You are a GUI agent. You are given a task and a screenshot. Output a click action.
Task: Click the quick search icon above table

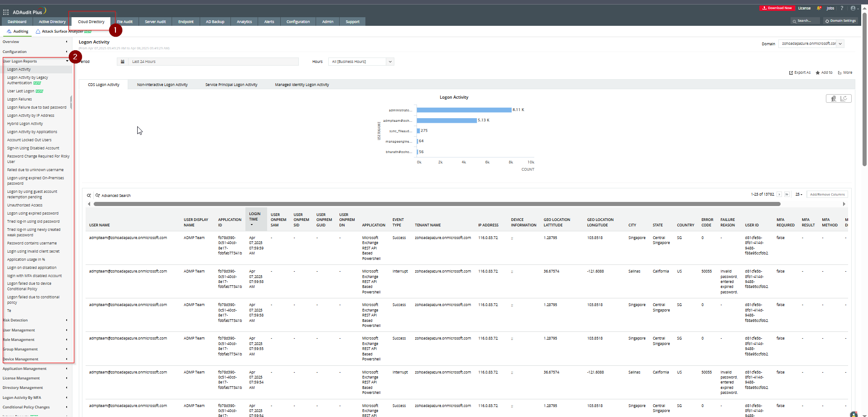coord(89,196)
